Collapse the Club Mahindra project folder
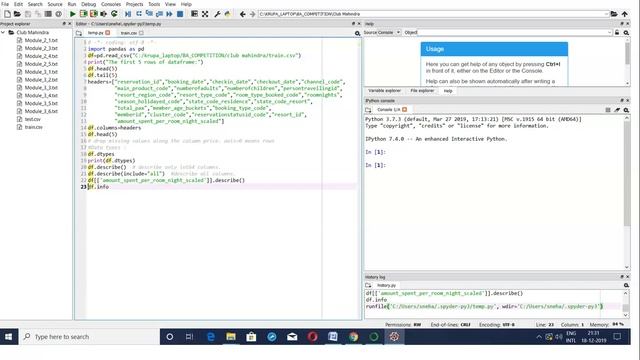Screen dimensions: 640x360 click(3, 32)
